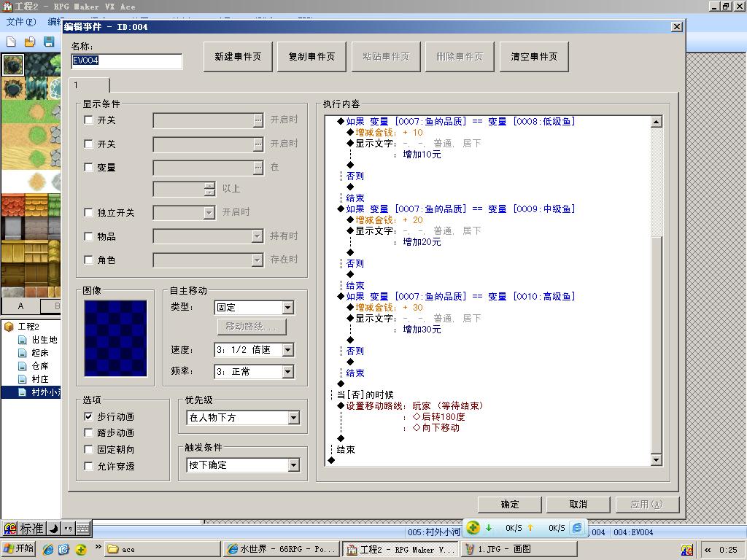This screenshot has width=747, height=560.
Task: Open the IME soft keyboard icon
Action: click(x=82, y=528)
